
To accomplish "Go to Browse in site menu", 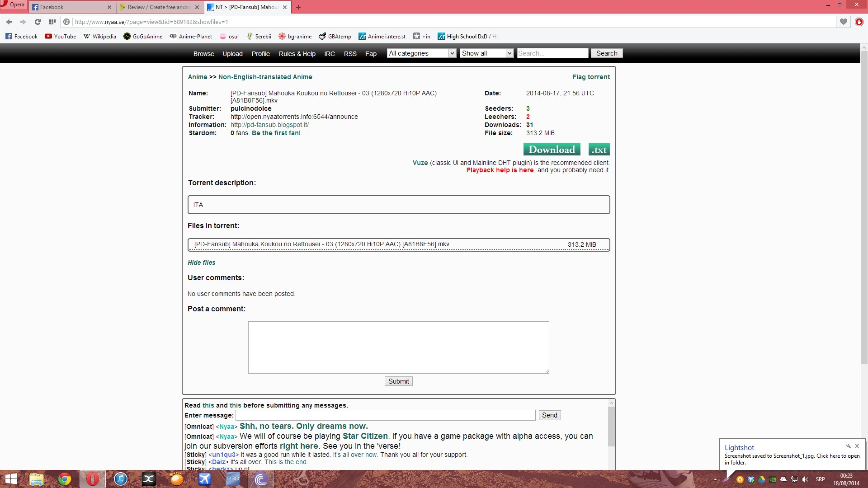I will click(x=203, y=54).
